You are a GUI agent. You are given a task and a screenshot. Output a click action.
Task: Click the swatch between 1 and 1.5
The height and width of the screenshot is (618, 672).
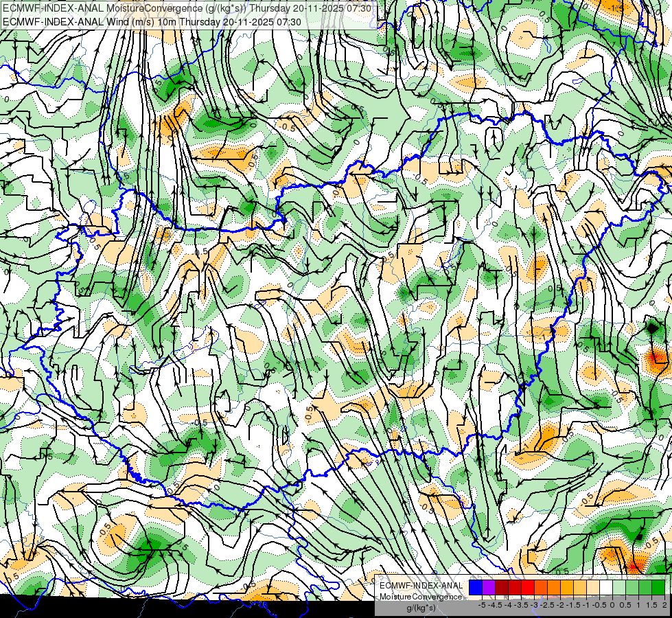(645, 588)
